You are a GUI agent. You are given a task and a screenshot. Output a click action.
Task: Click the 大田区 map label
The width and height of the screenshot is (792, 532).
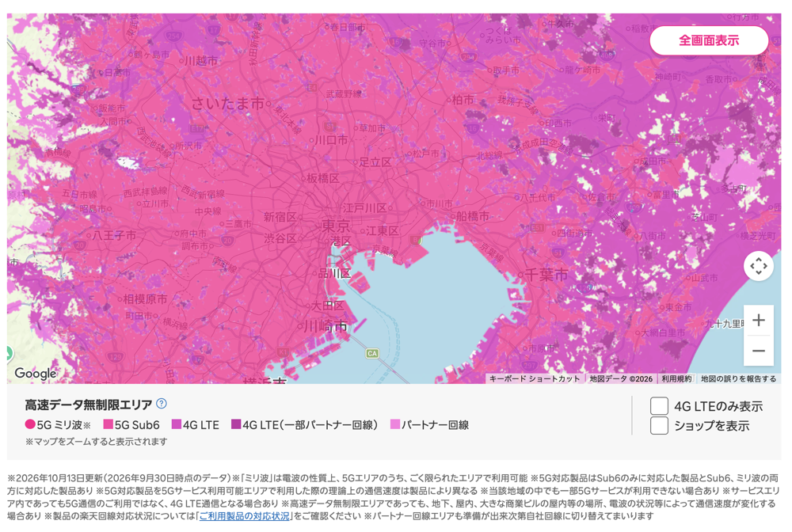[x=327, y=306]
